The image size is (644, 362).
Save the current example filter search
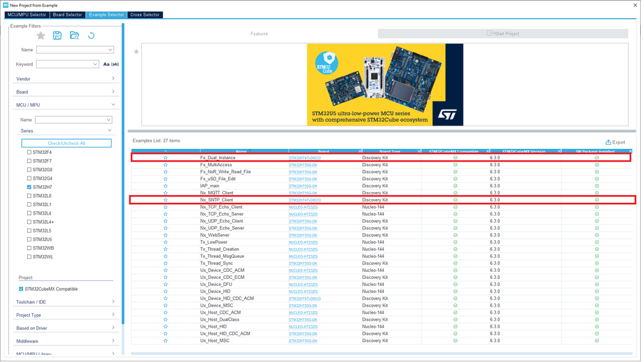click(x=57, y=35)
